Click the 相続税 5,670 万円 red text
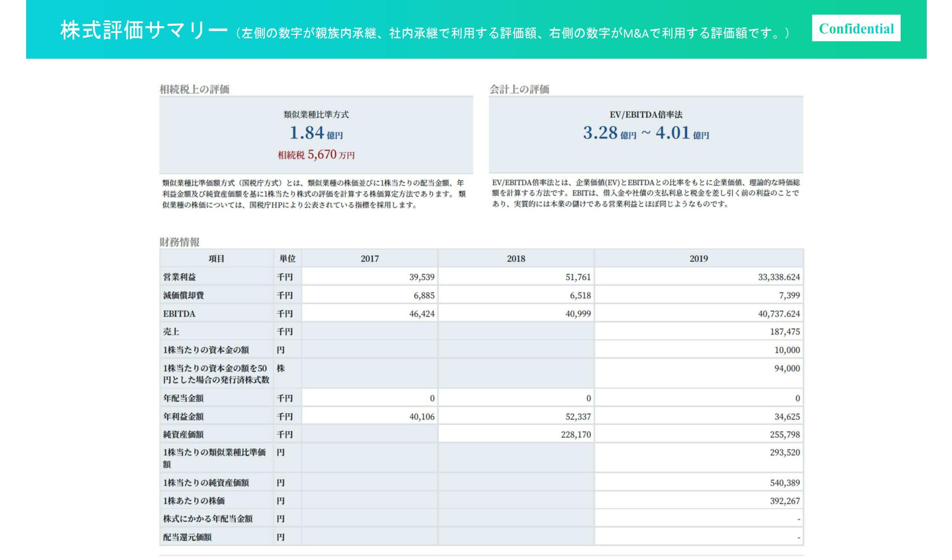 click(316, 155)
